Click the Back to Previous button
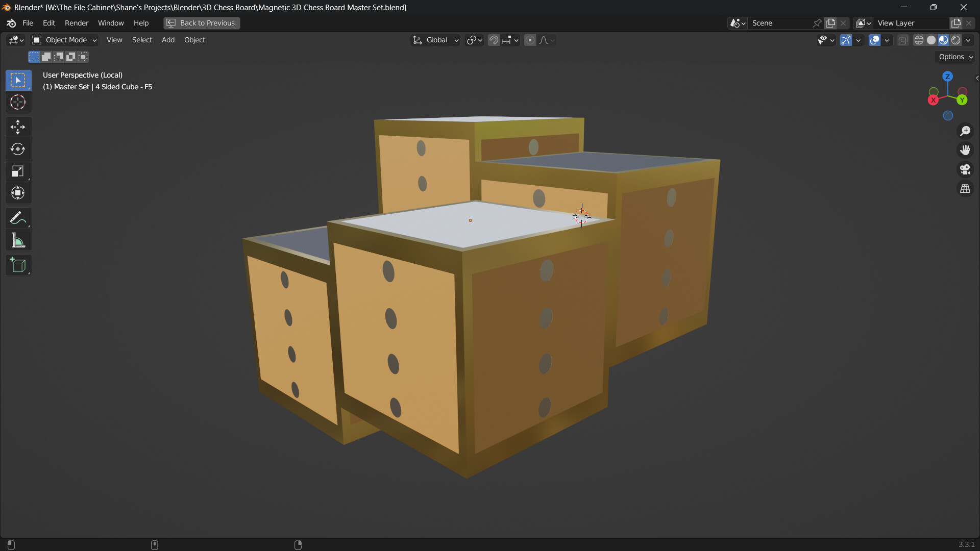Viewport: 980px width, 551px height. [202, 23]
